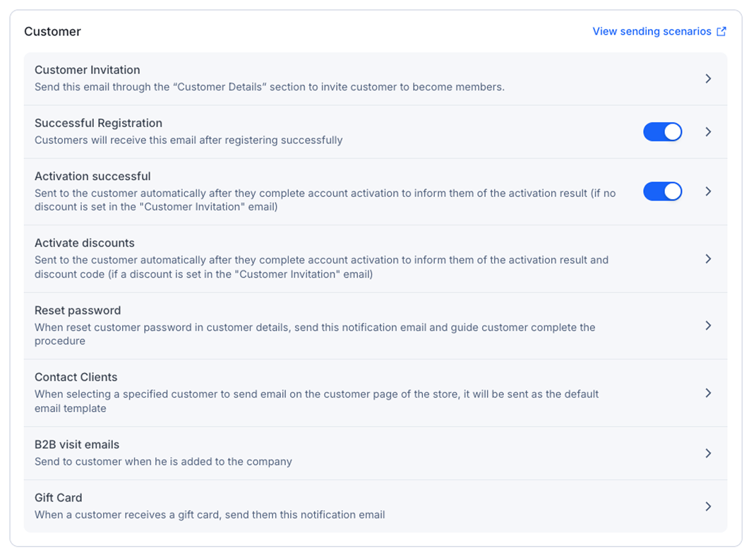756x558 pixels.
Task: Open the Reset password email template
Action: (x=78, y=311)
